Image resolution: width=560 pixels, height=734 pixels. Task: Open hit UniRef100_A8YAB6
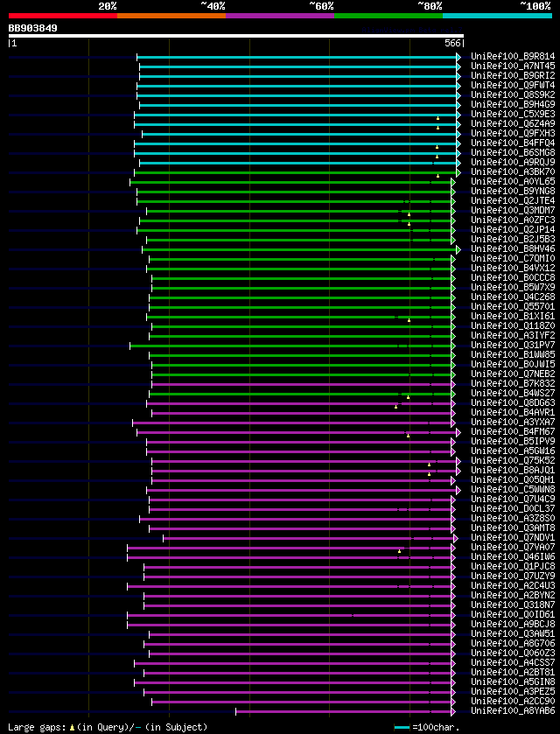513,710
